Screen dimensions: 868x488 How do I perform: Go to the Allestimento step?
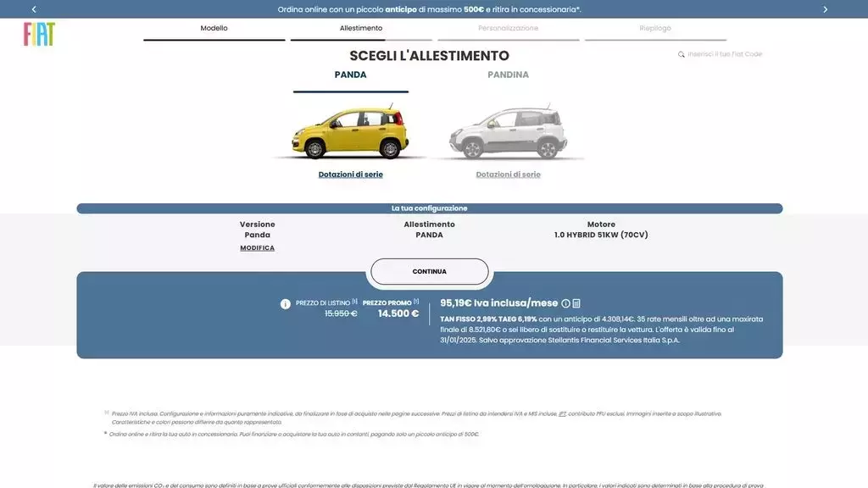pyautogui.click(x=361, y=28)
